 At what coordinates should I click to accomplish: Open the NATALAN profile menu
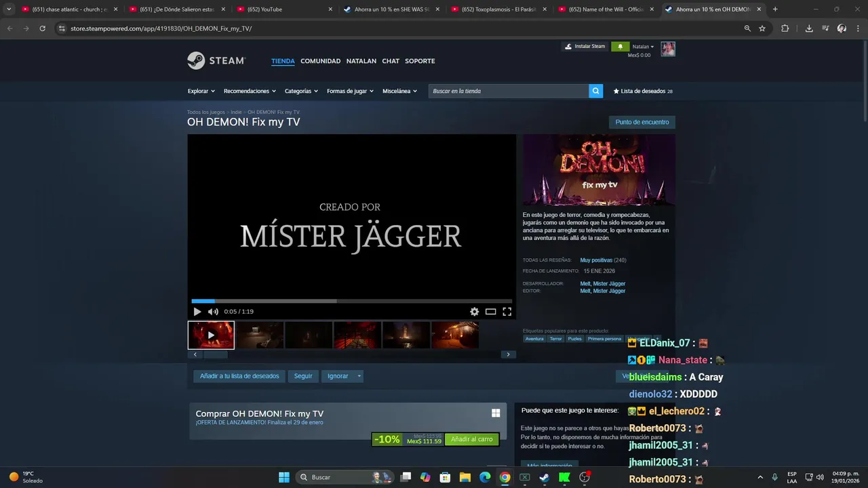361,61
